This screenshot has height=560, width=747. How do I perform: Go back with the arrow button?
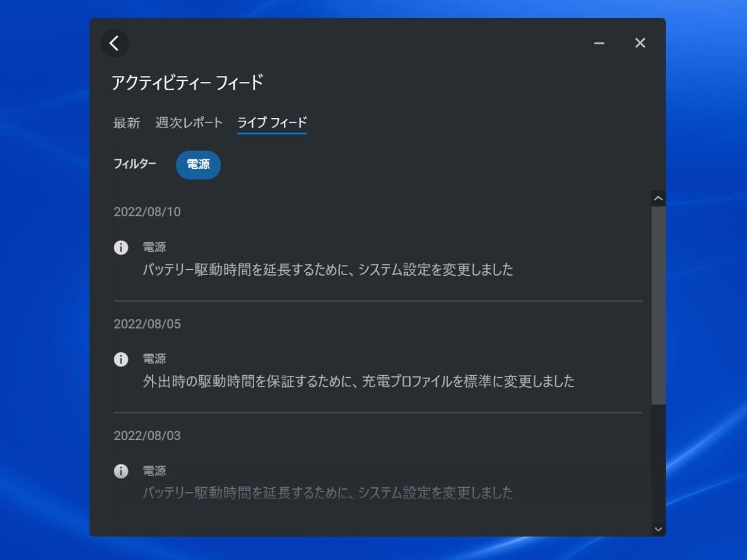click(x=115, y=43)
